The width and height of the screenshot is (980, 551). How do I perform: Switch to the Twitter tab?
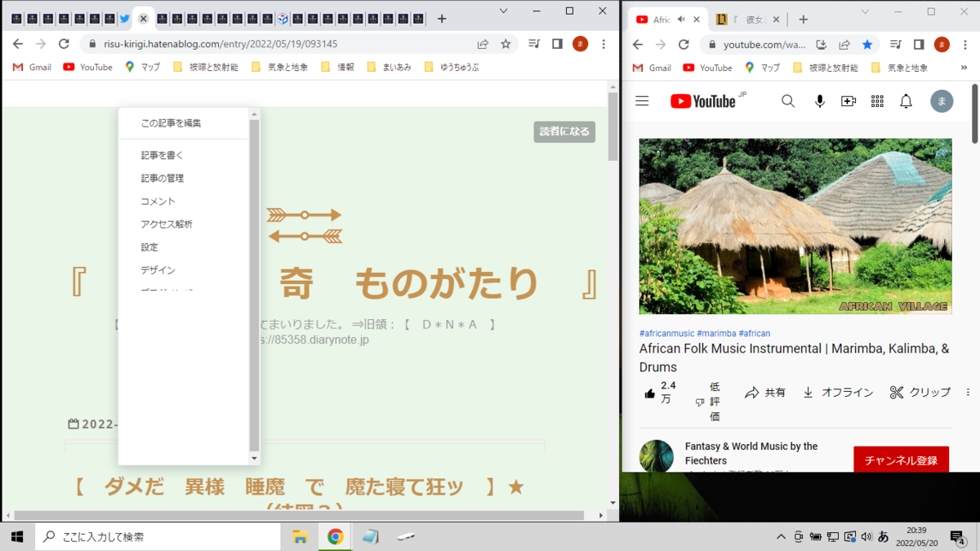pyautogui.click(x=125, y=19)
